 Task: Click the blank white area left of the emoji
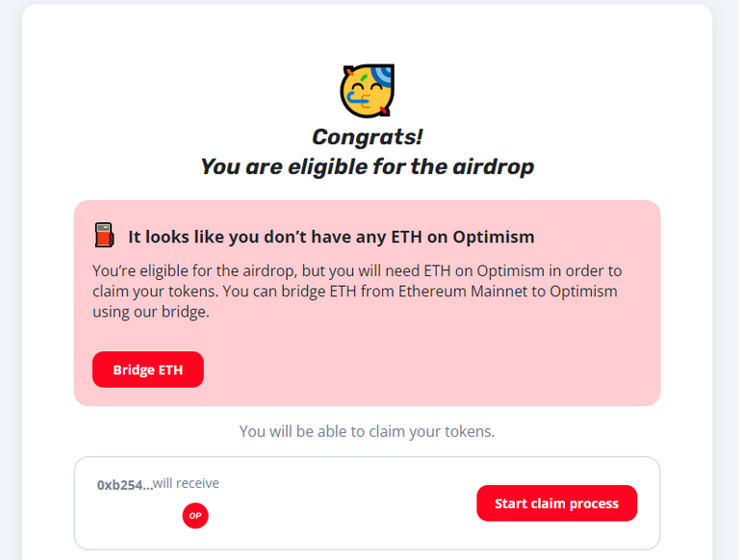192,91
